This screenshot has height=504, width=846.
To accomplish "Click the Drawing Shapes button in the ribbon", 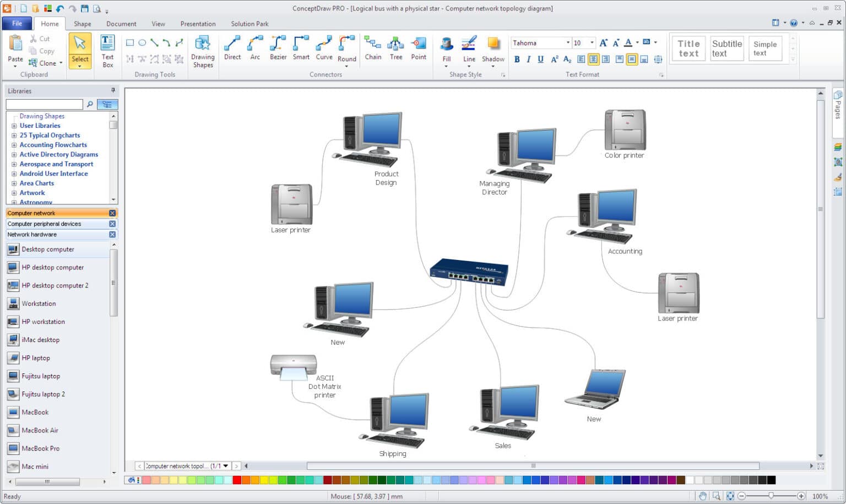I will 203,50.
